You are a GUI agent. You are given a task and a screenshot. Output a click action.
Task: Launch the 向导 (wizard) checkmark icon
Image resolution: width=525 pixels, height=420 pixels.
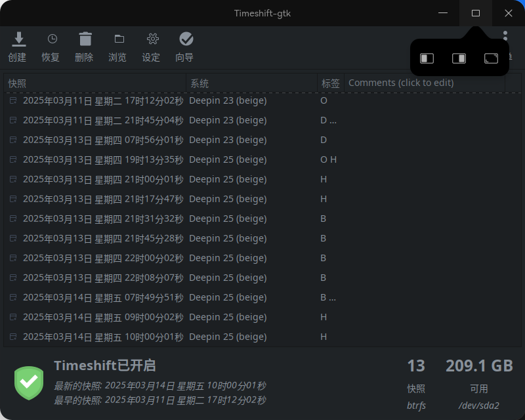pos(186,39)
